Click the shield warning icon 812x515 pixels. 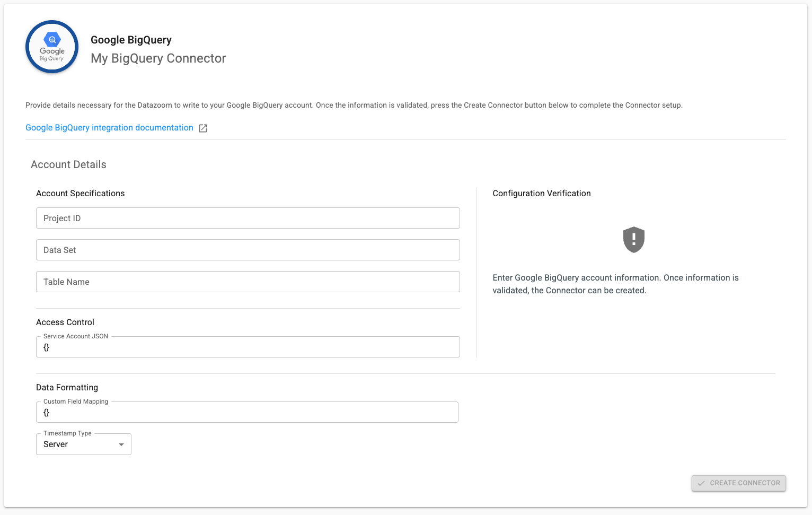(633, 240)
